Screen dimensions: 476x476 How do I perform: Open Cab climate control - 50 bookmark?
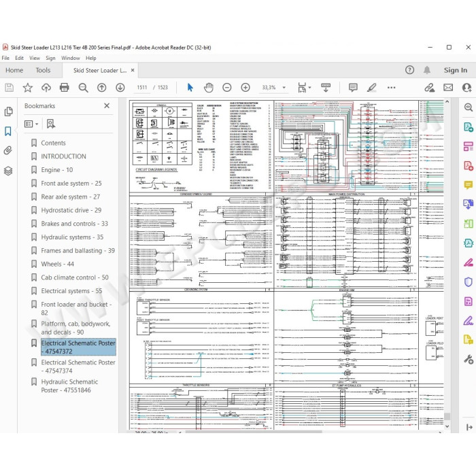(x=75, y=277)
